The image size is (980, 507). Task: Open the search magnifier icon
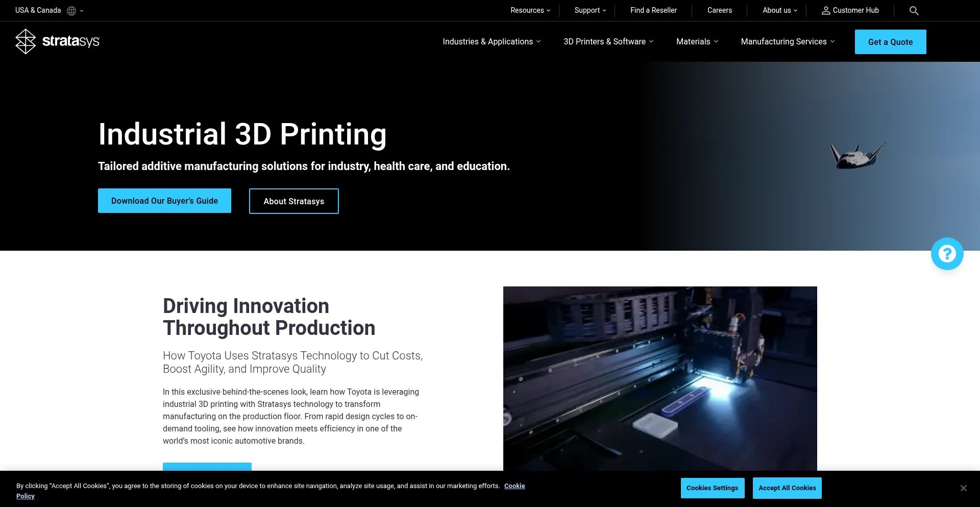[x=914, y=11]
